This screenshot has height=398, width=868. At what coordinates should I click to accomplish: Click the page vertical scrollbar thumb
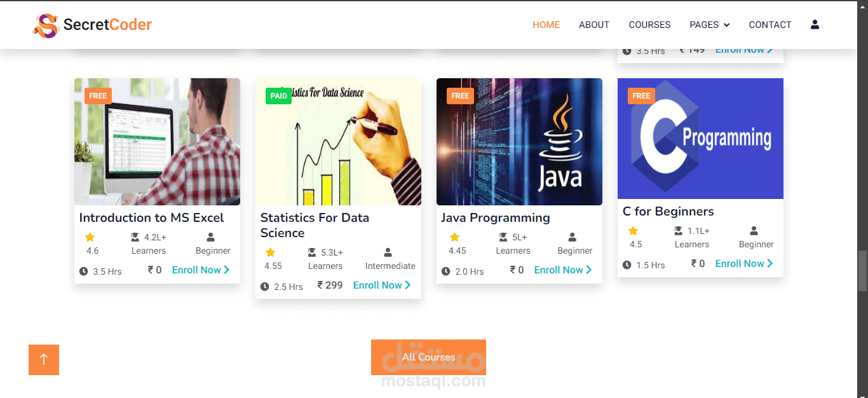pyautogui.click(x=862, y=270)
